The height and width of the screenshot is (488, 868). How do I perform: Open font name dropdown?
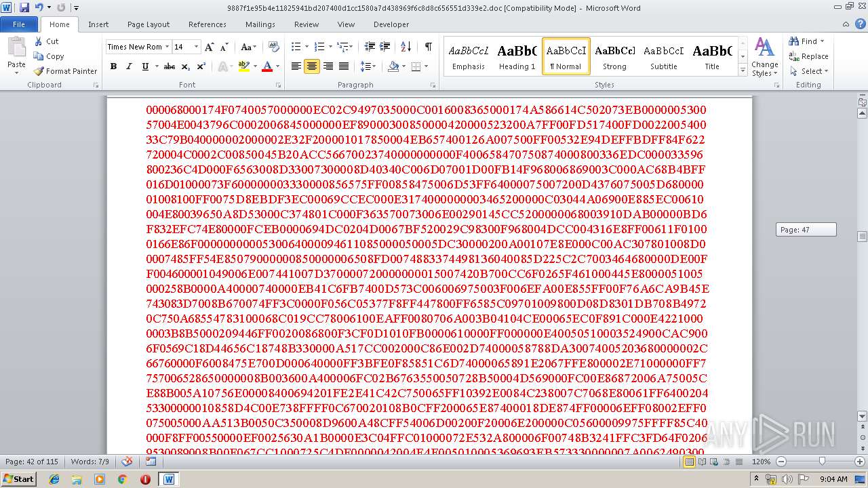[x=167, y=47]
